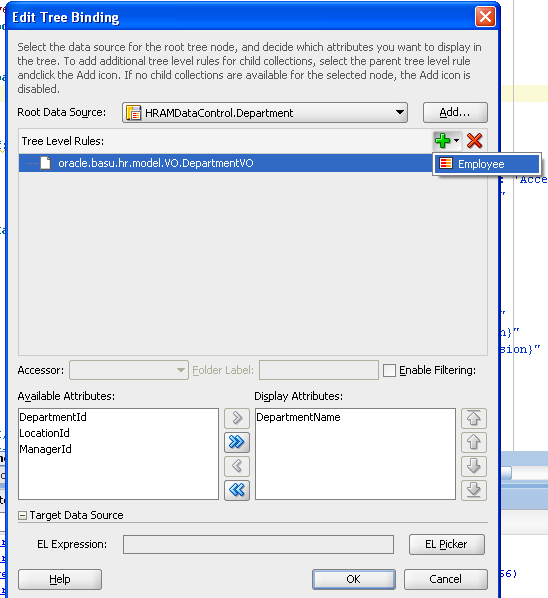Click the EL Expression input field
The height and width of the screenshot is (598, 548).
258,544
